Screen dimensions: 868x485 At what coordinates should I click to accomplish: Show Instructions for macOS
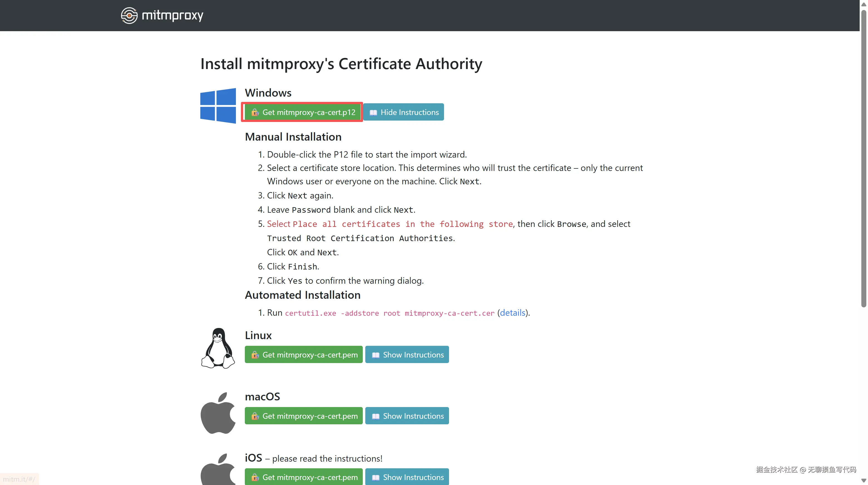click(x=407, y=416)
